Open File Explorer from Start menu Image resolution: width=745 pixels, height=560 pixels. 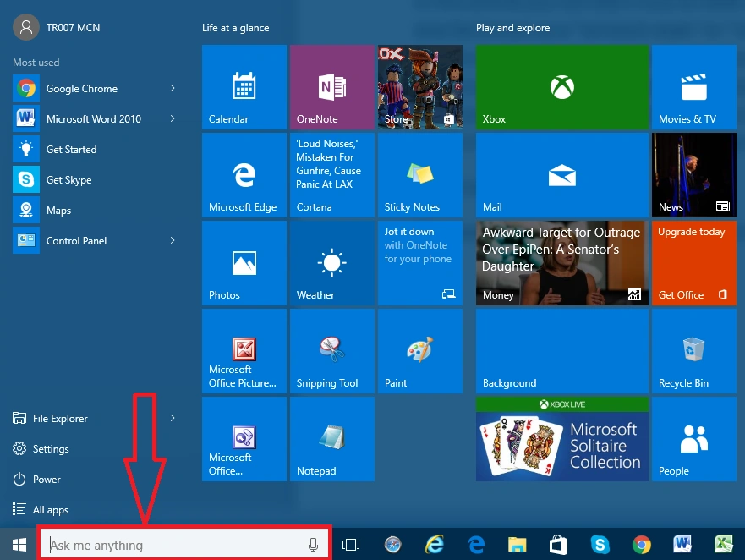point(51,419)
